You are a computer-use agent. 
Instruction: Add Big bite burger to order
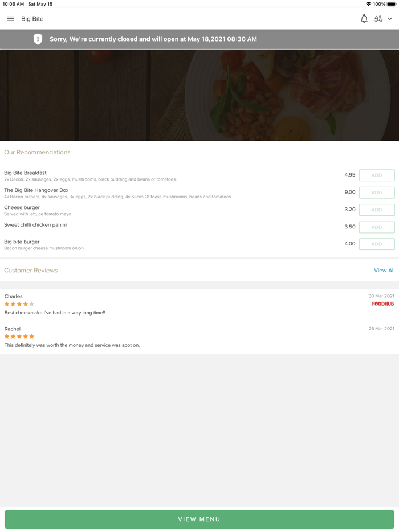point(377,244)
